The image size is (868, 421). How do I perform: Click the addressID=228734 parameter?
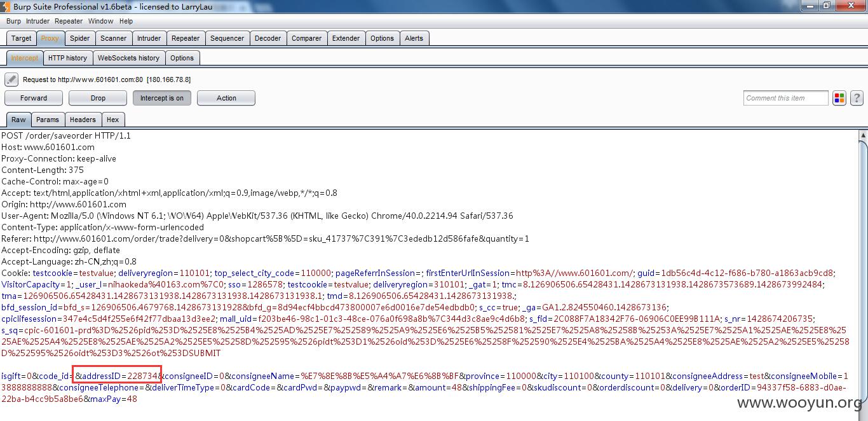120,376
